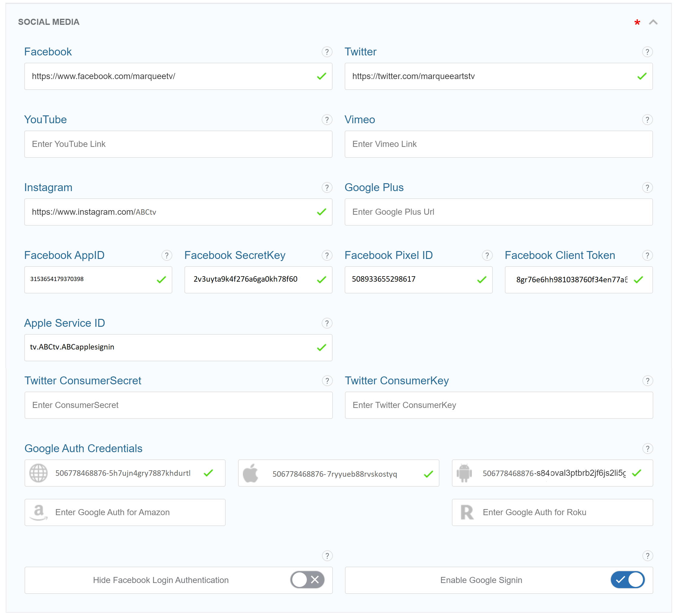Click green checkmark in Twitter URL field

pos(642,76)
